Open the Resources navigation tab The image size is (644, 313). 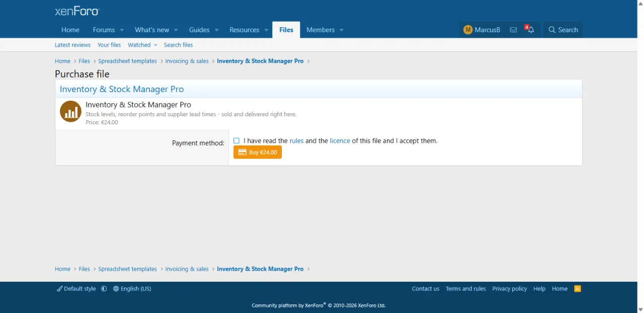point(244,30)
